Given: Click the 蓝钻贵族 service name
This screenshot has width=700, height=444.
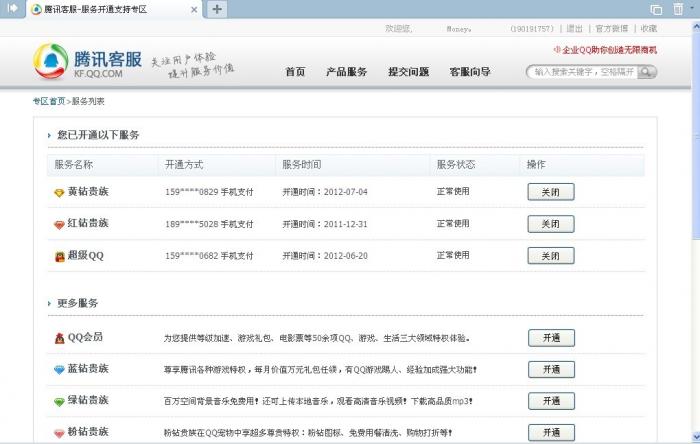Looking at the screenshot, I should point(88,369).
